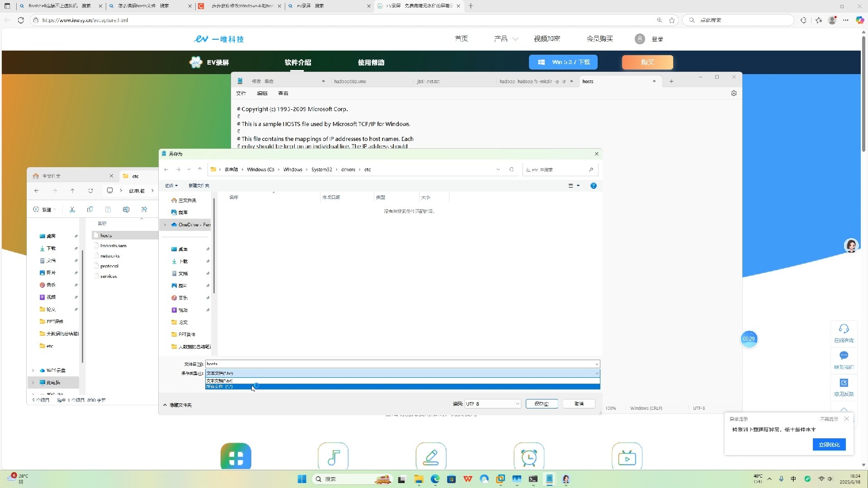The image size is (868, 488).
Task: Open 主文件夹 in the Save As sidebar
Action: click(184, 200)
